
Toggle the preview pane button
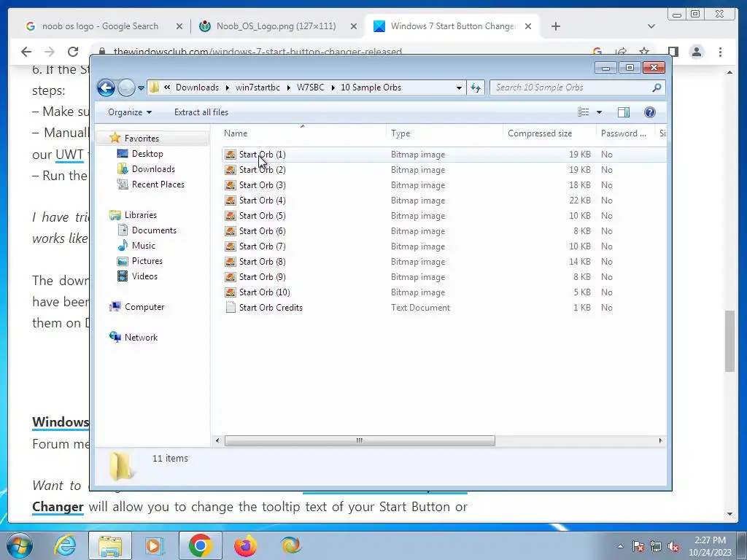[x=624, y=112]
